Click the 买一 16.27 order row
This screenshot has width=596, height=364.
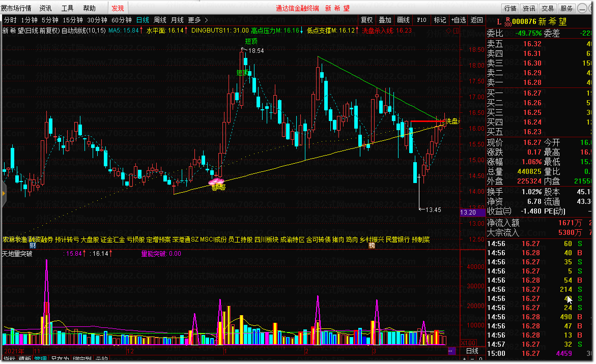coord(539,93)
